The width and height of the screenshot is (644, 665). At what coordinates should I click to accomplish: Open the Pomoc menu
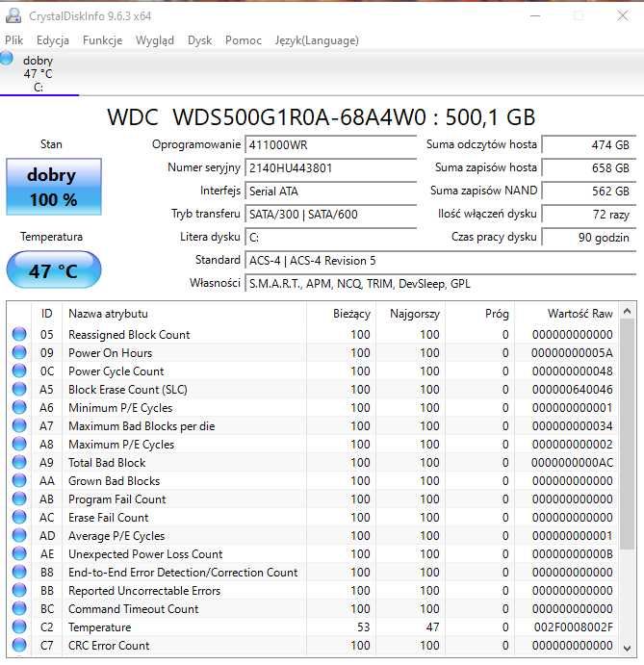(244, 40)
